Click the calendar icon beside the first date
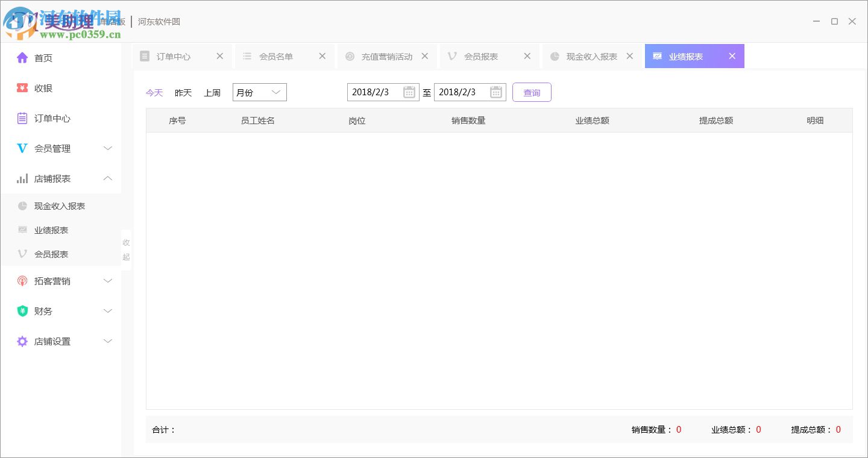 (409, 92)
